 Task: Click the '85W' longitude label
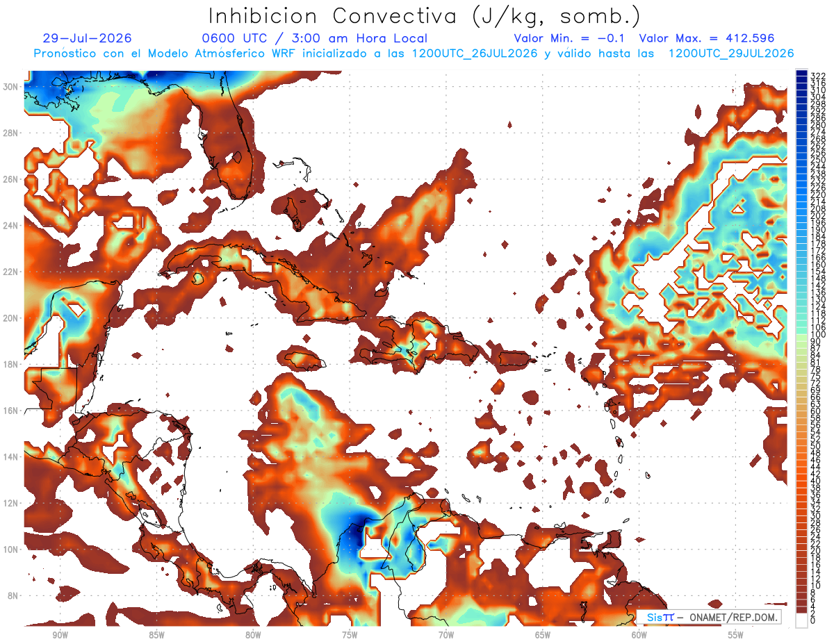pos(156,635)
